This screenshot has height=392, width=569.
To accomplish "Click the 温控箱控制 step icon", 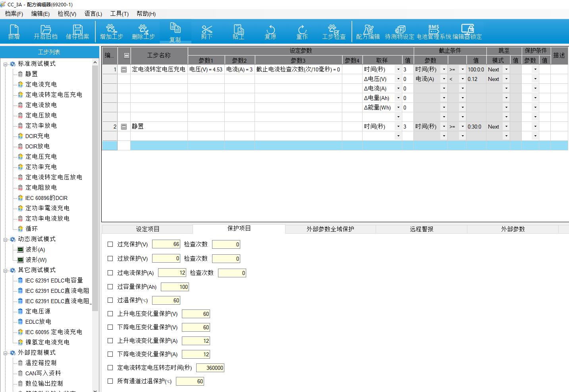I will (x=21, y=363).
